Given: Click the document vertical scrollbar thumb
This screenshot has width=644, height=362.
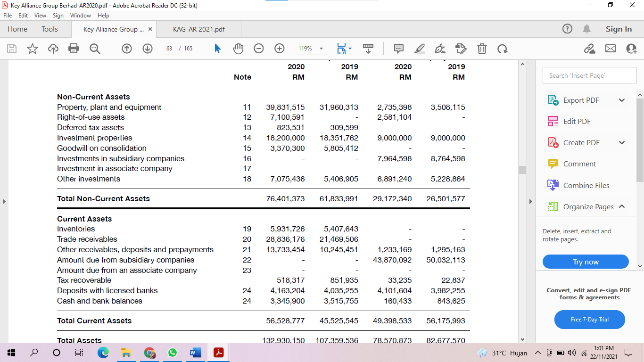Looking at the screenshot, I should coord(522,170).
